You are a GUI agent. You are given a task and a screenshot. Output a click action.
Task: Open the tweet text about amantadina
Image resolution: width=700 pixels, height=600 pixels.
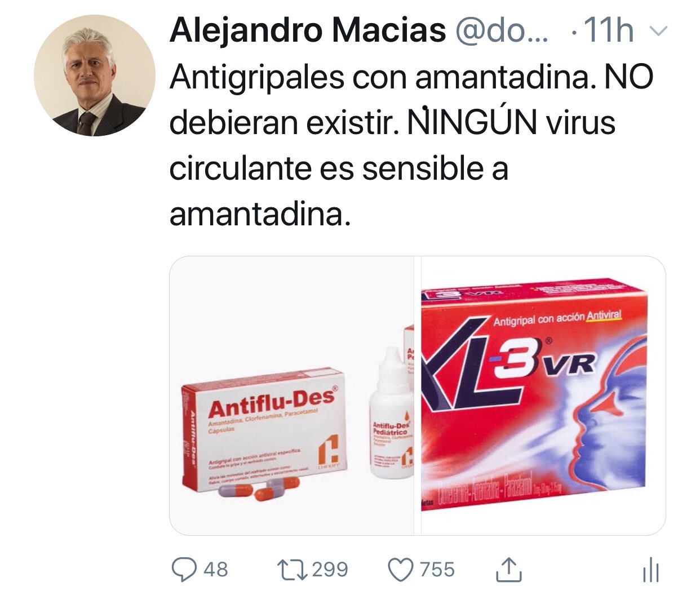pos(411,145)
